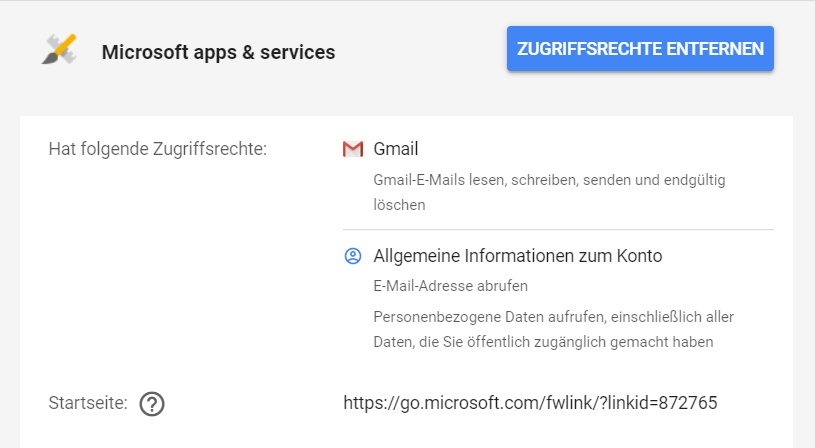Click the red Gmail envelope icon
The height and width of the screenshot is (448, 815).
click(352, 149)
